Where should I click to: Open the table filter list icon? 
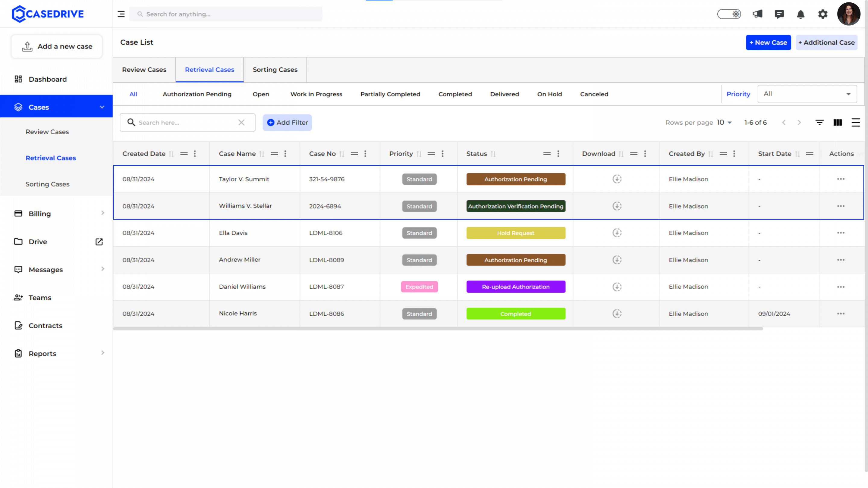(x=819, y=123)
